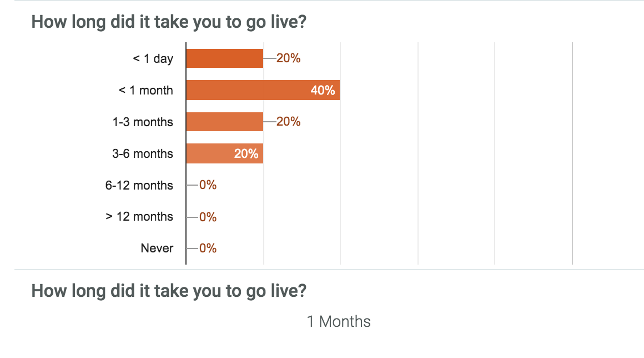Click the chart title above the bar graph
Viewport: 644px width, 358px height.
169,22
